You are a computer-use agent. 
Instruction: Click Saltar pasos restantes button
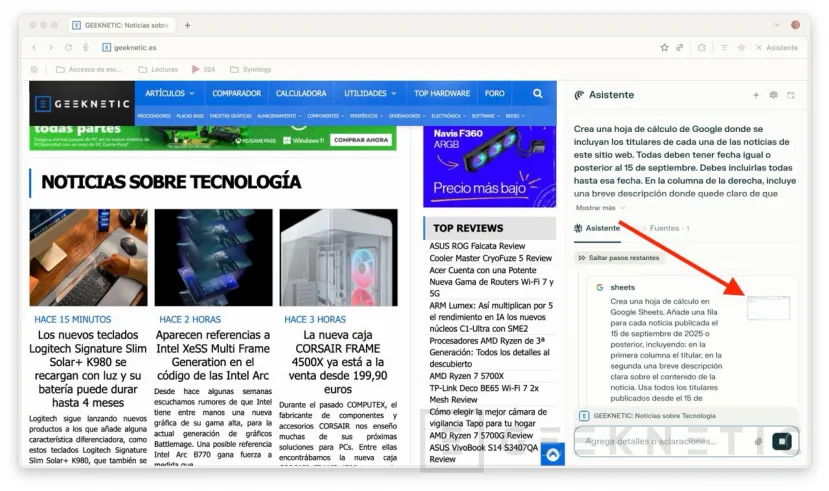coord(619,258)
